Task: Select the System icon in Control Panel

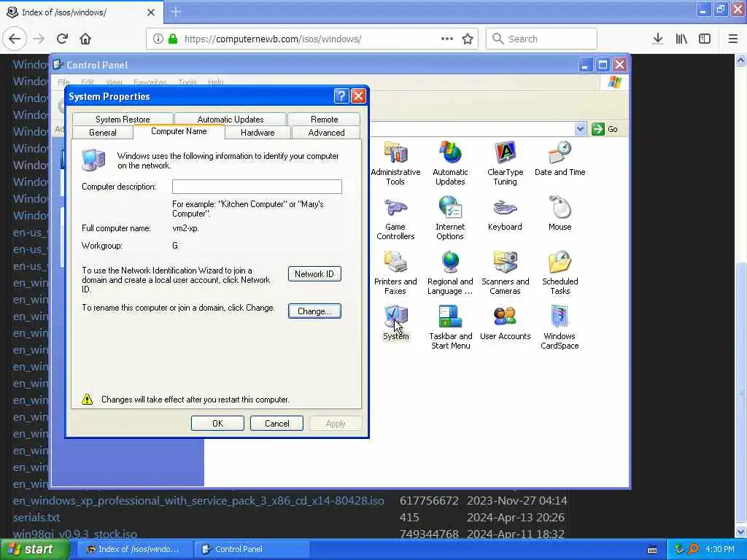Action: [x=396, y=323]
